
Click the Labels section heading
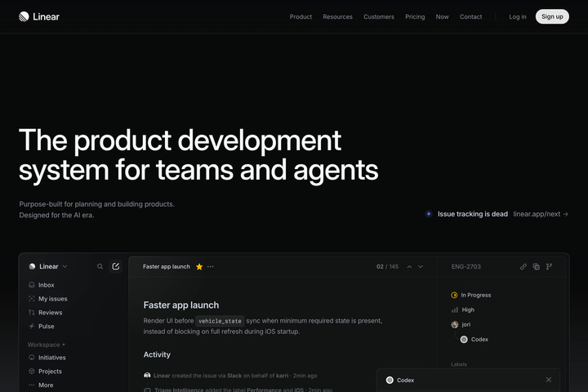(459, 364)
